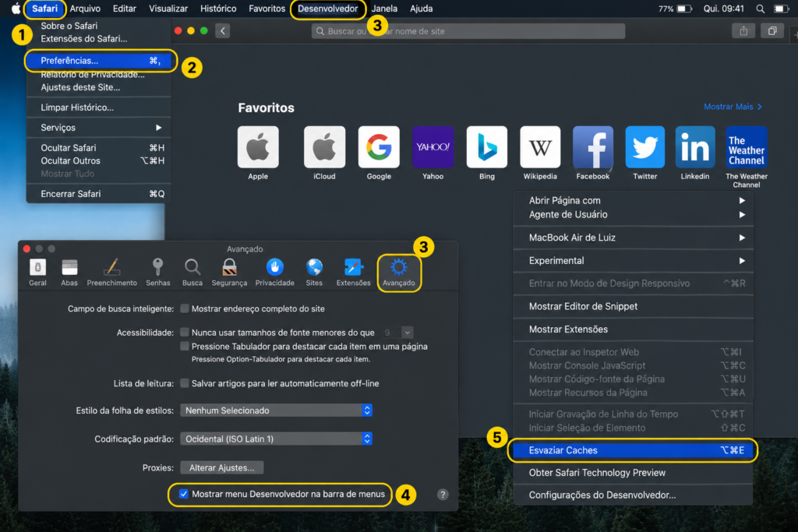The width and height of the screenshot is (798, 532).
Task: Open the Safari menu in menu bar
Action: [x=44, y=9]
